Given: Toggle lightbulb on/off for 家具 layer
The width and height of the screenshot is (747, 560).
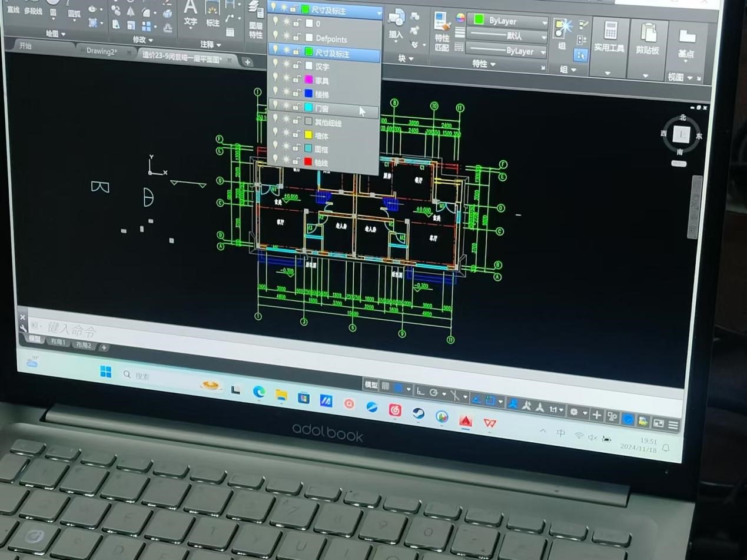Looking at the screenshot, I should coord(274,77).
